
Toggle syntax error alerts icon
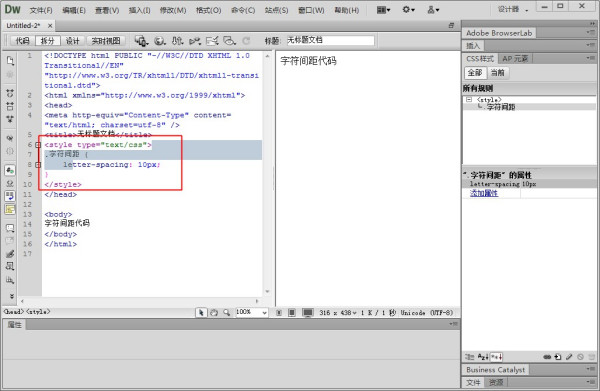[x=10, y=209]
